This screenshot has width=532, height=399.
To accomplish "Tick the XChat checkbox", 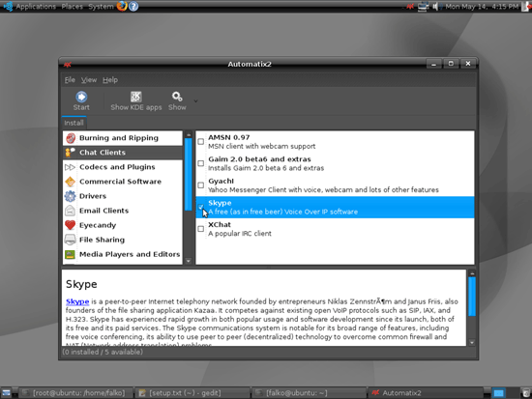I will [x=201, y=229].
